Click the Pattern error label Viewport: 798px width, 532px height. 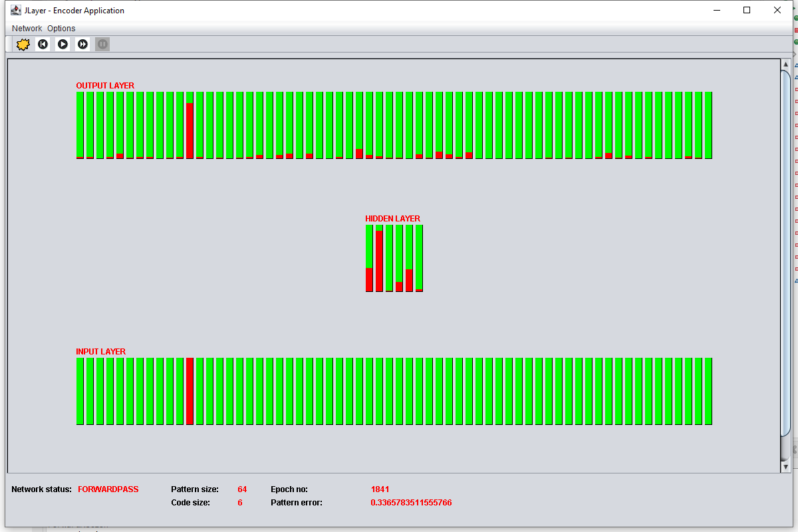[297, 503]
